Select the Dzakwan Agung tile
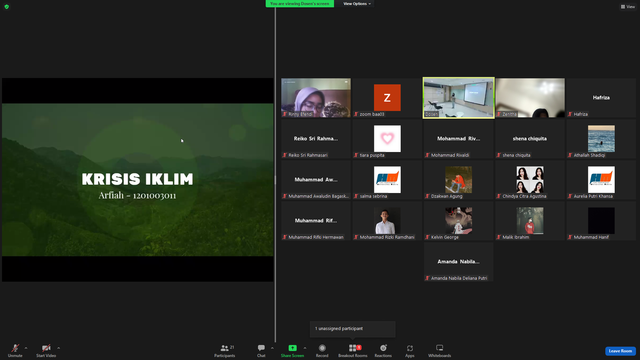 click(x=458, y=180)
